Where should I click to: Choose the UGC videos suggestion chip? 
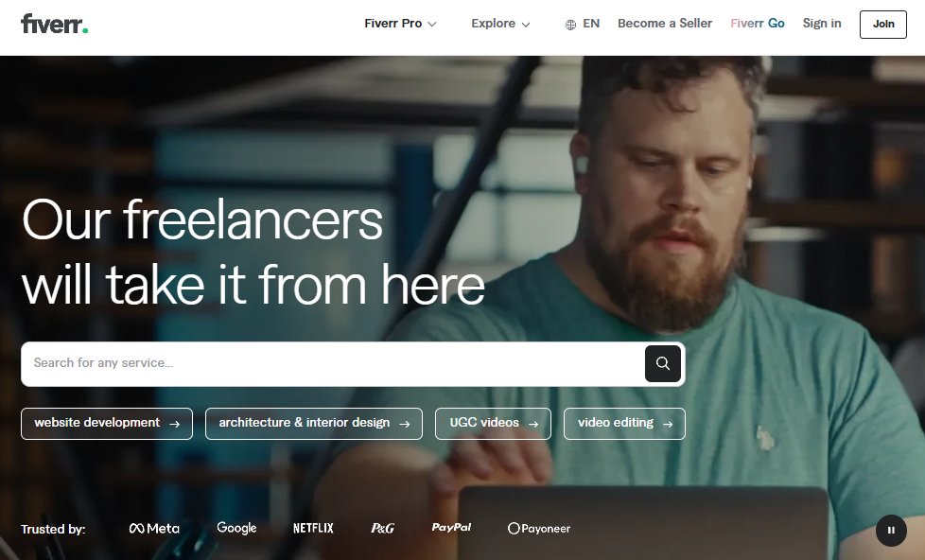coord(493,423)
